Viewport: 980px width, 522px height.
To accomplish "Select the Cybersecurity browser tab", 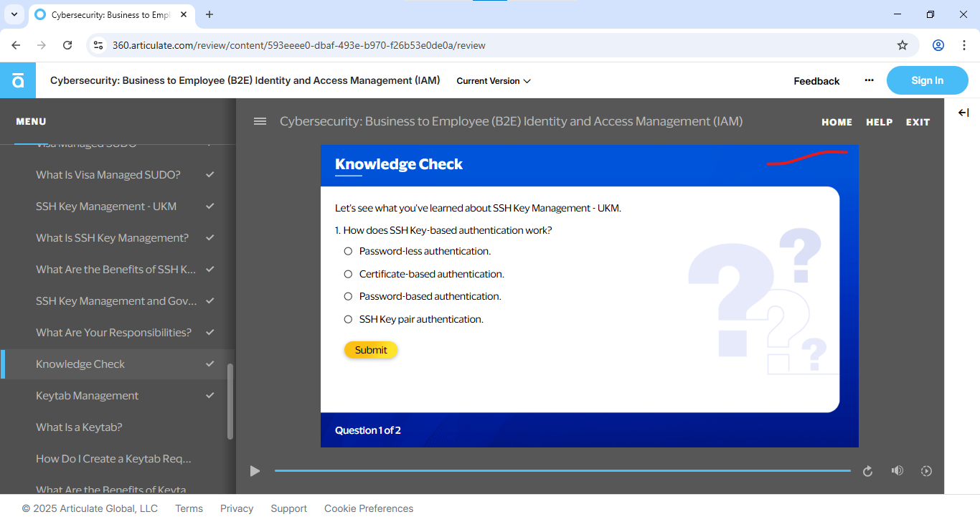I will coord(111,14).
